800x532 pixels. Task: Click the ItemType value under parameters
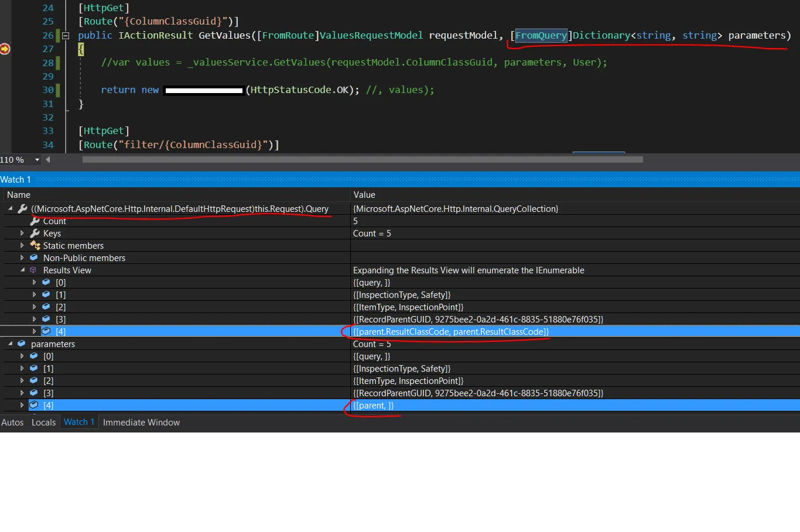coord(408,381)
